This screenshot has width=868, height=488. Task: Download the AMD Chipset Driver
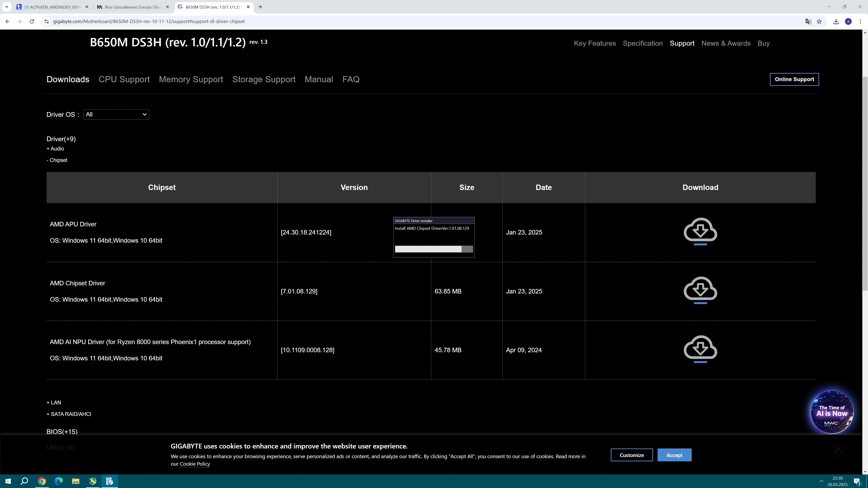click(x=700, y=290)
